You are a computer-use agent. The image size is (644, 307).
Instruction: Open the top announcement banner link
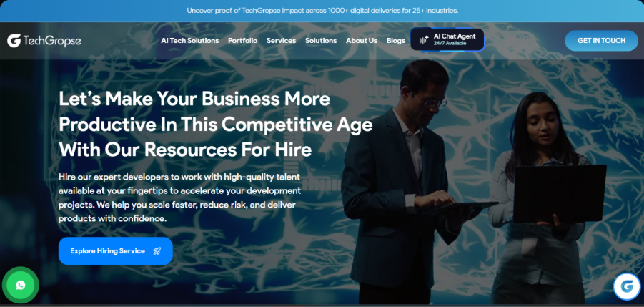point(322,11)
